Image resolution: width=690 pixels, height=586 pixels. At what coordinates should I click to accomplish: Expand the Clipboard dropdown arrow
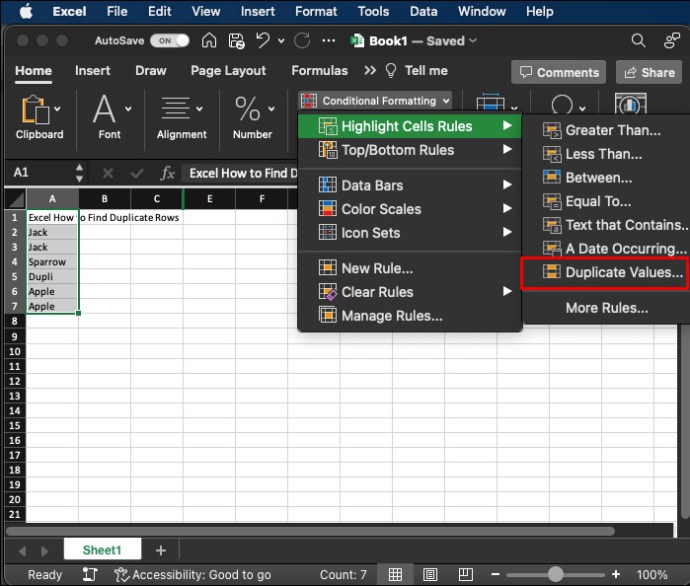click(x=57, y=108)
